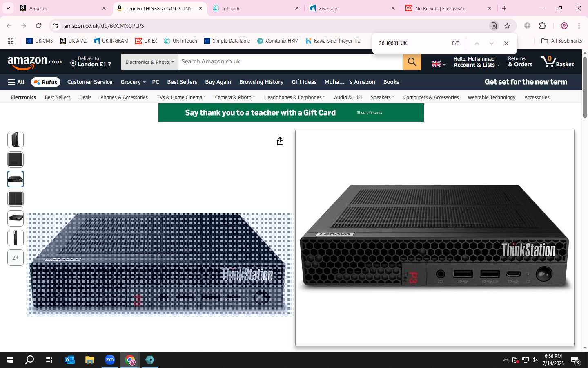This screenshot has width=588, height=368.
Task: Open Browsing History
Action: pos(261,82)
